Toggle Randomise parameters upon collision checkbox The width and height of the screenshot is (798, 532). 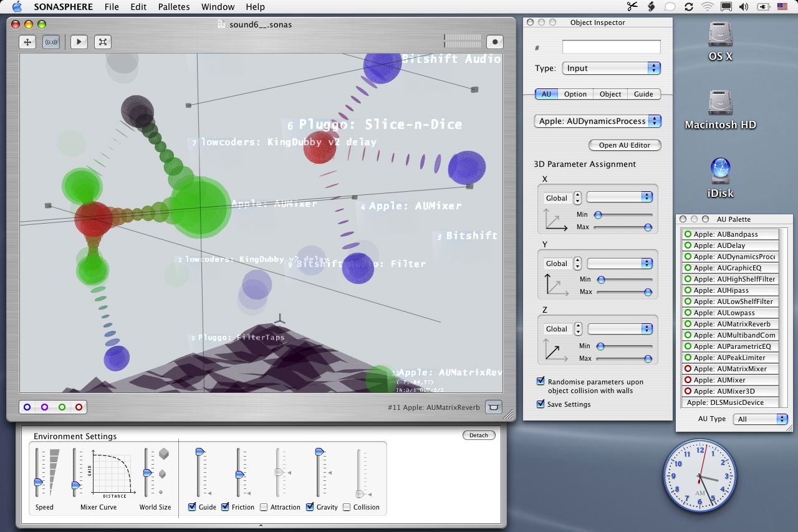pyautogui.click(x=541, y=381)
